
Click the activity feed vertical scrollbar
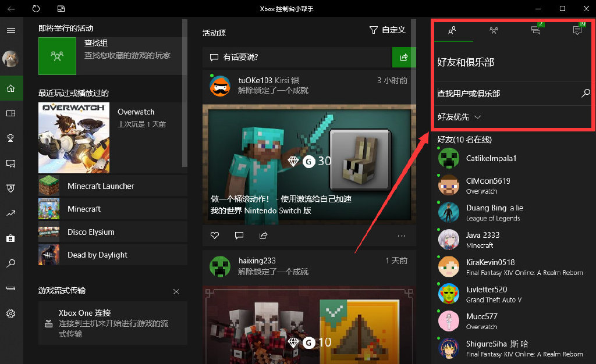pyautogui.click(x=414, y=60)
